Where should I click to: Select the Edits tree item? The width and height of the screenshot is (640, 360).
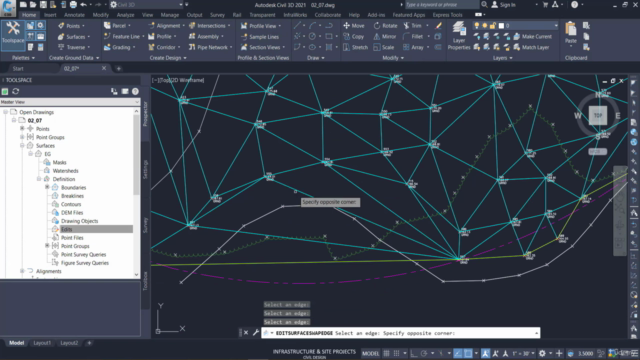(x=67, y=229)
